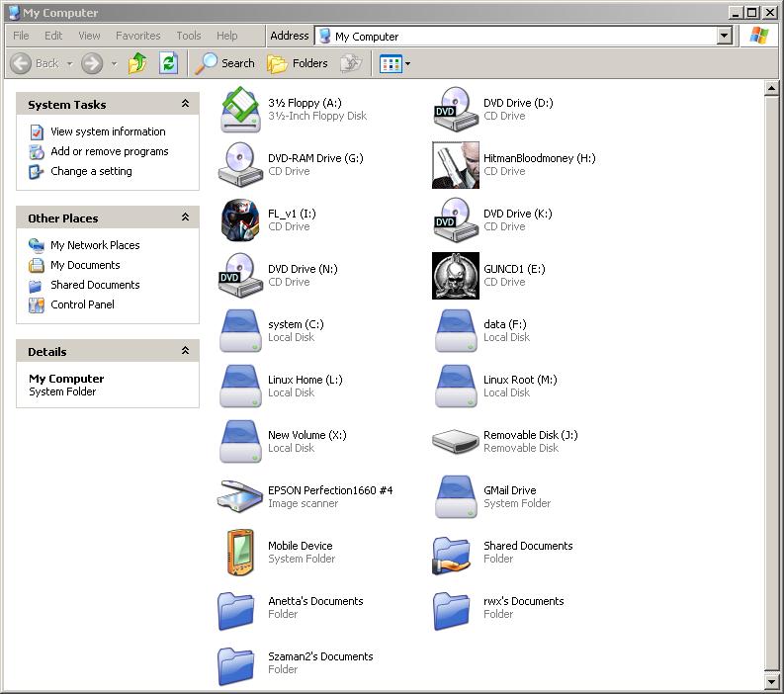
Task: Expand the Address bar dropdown arrow
Action: point(725,36)
